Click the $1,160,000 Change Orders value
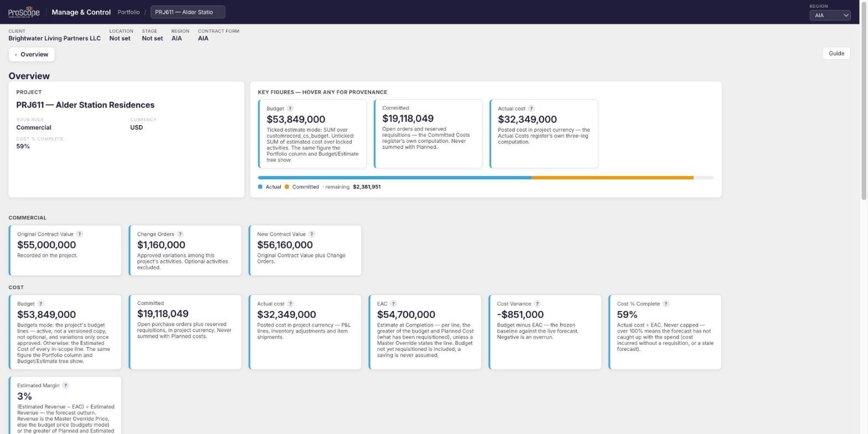The height and width of the screenshot is (434, 868). (x=161, y=245)
